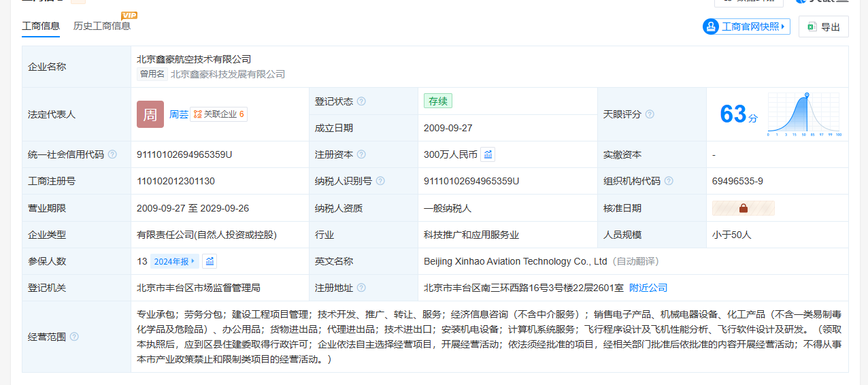Click the help icon next to 注册地址

pyautogui.click(x=361, y=288)
